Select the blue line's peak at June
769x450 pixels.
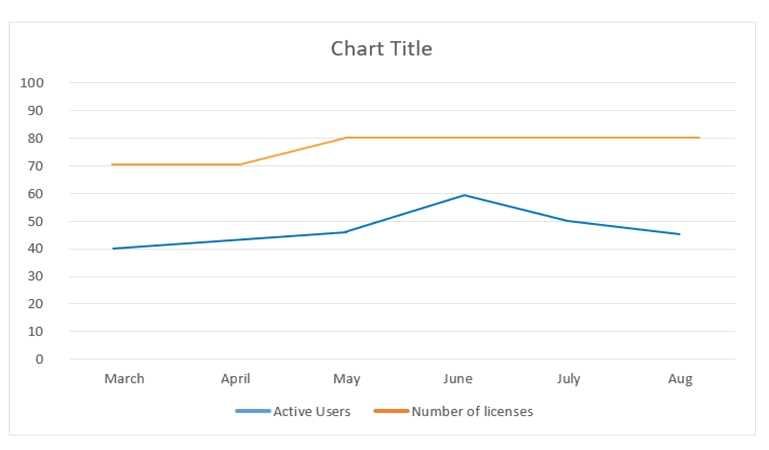pos(465,195)
